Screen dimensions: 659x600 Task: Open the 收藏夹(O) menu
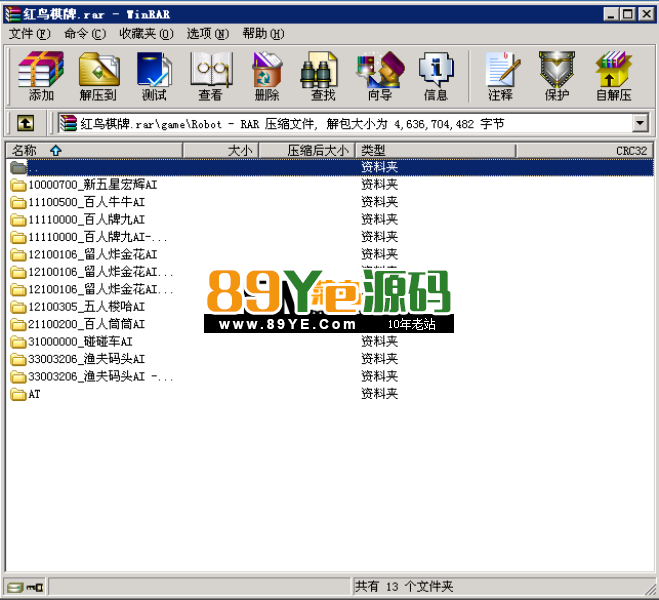[x=146, y=34]
